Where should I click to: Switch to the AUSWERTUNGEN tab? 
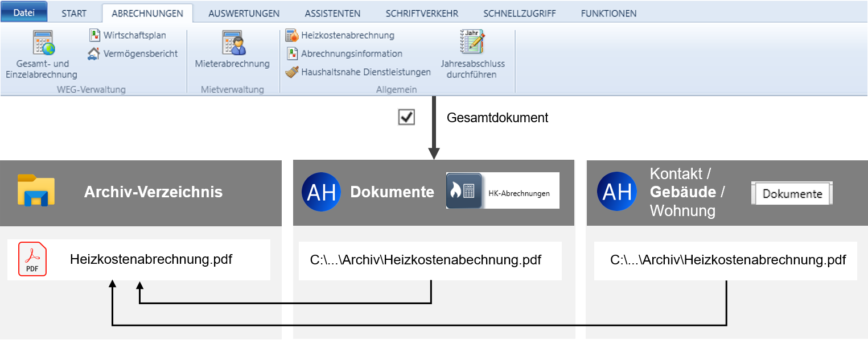pyautogui.click(x=244, y=13)
